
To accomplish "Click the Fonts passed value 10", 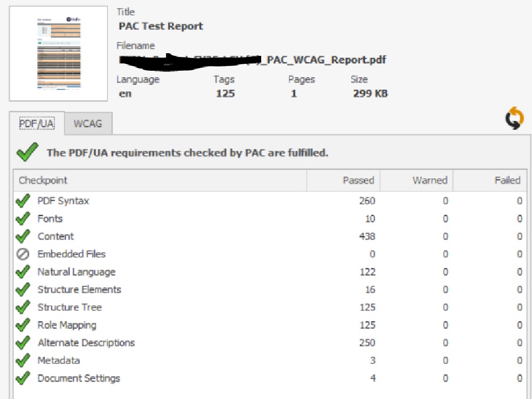I will [x=370, y=219].
